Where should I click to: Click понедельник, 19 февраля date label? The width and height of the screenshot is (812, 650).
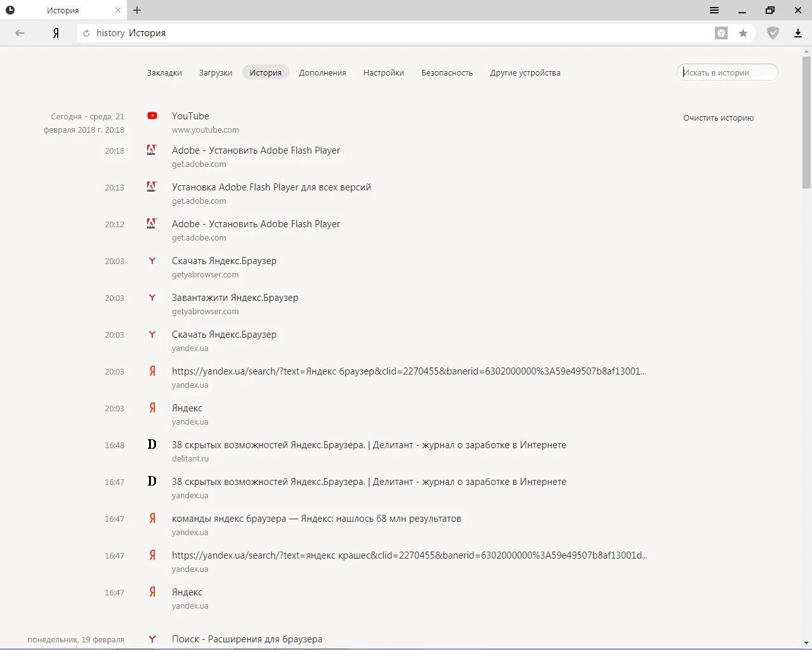(76, 640)
